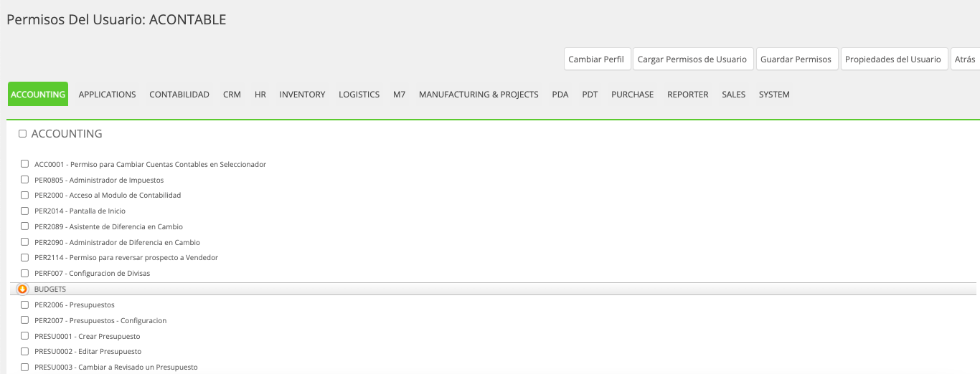Save with the Guardar Permisos button

(796, 59)
